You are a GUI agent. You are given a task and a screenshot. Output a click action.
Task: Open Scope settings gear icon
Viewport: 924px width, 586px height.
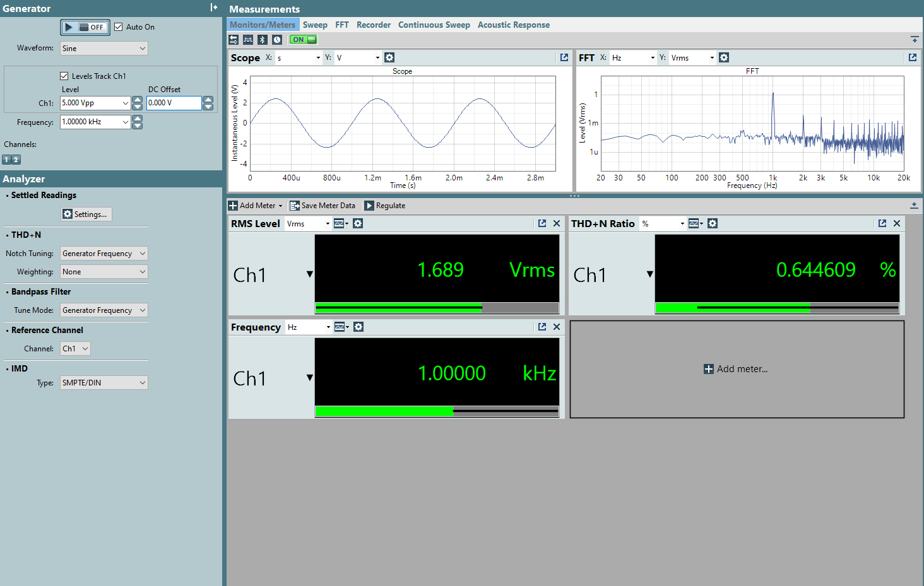389,57
